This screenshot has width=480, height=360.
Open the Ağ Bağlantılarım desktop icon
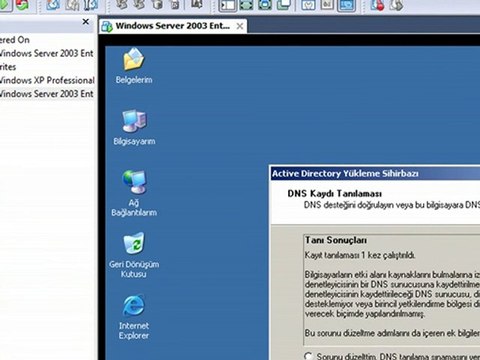(x=134, y=193)
